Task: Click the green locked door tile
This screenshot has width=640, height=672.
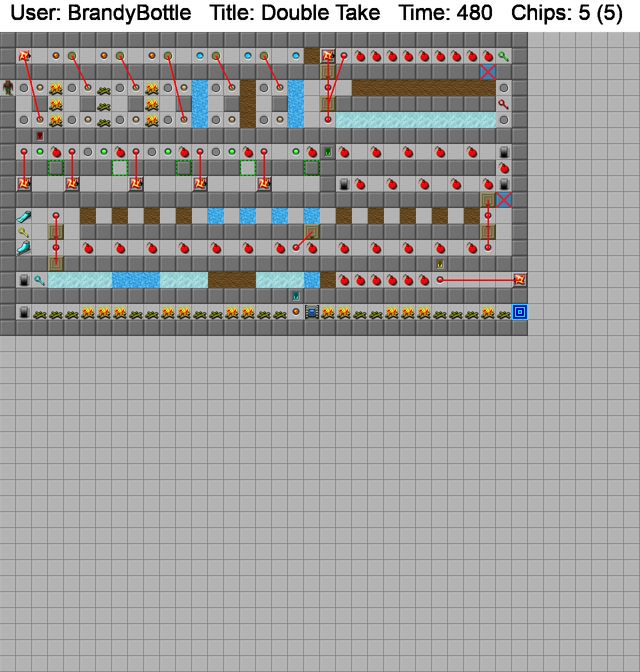Action: click(328, 152)
